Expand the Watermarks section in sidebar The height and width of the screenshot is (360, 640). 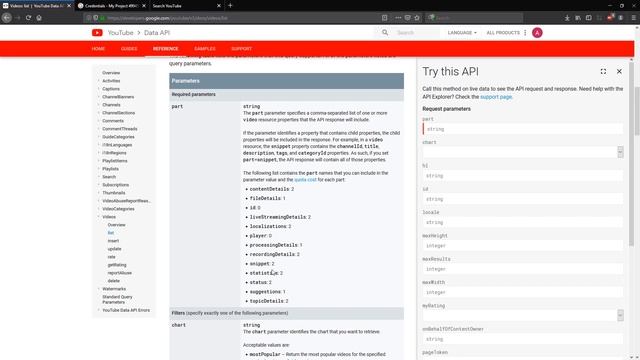pyautogui.click(x=99, y=289)
